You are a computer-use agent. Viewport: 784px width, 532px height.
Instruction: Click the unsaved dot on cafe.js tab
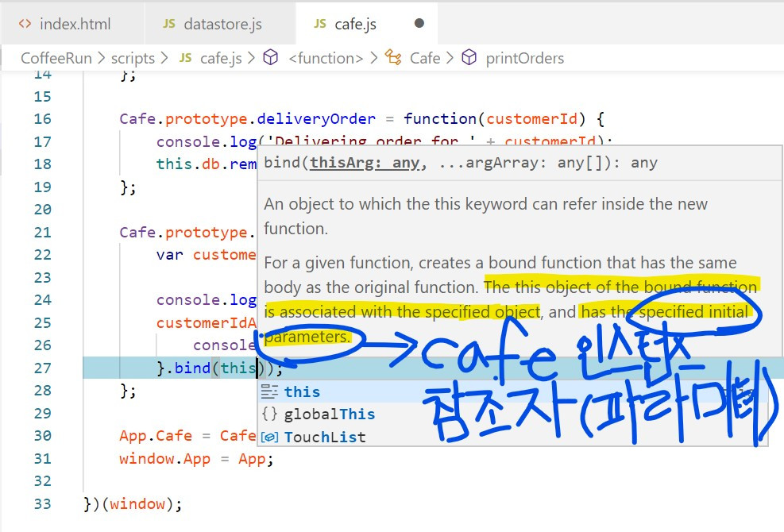pos(419,23)
